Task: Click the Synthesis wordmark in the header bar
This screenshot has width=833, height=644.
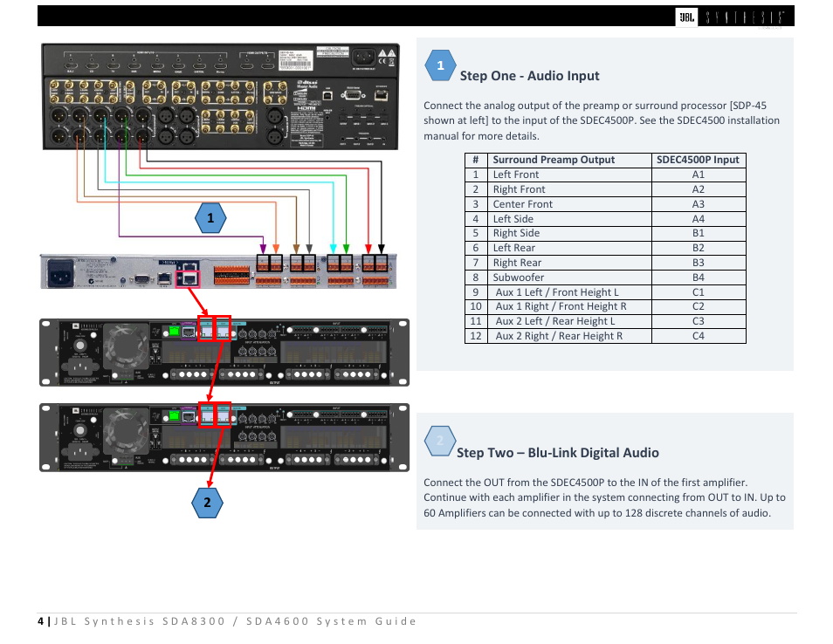Action: (745, 17)
